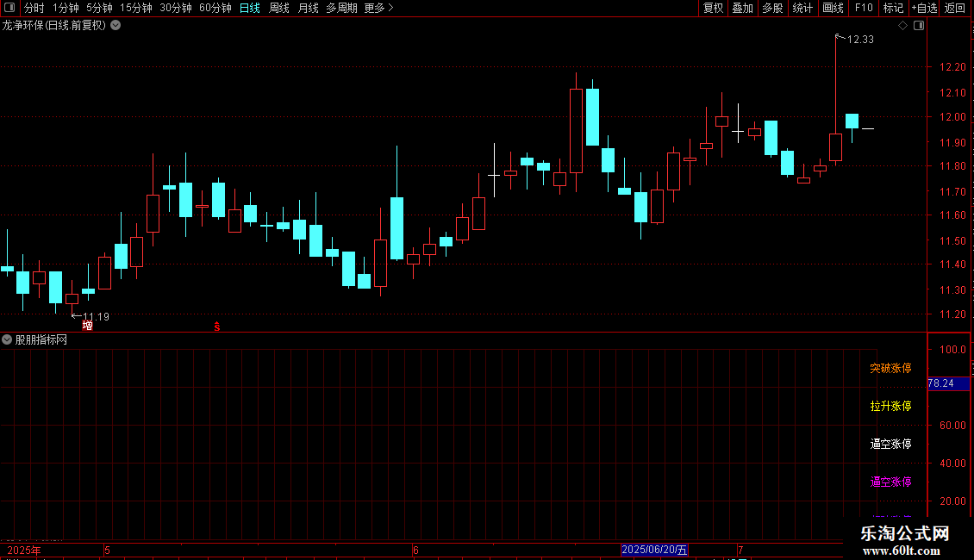Select the 1分钟 period

[x=66, y=8]
